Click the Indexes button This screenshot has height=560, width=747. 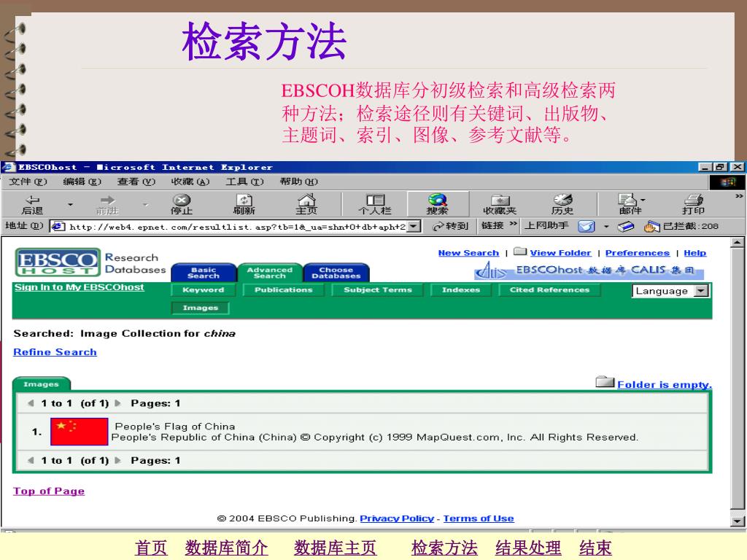pyautogui.click(x=461, y=289)
